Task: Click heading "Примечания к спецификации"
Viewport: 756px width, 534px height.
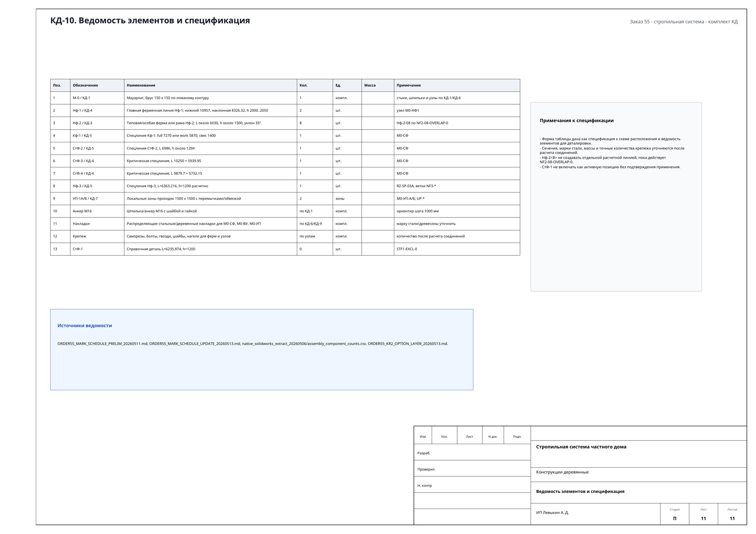Action: [577, 121]
